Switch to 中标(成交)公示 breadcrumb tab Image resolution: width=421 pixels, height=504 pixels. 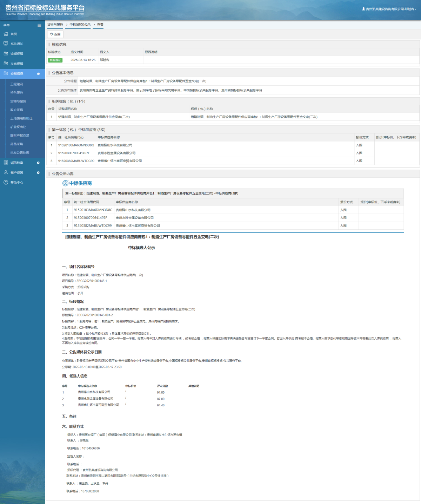click(80, 25)
